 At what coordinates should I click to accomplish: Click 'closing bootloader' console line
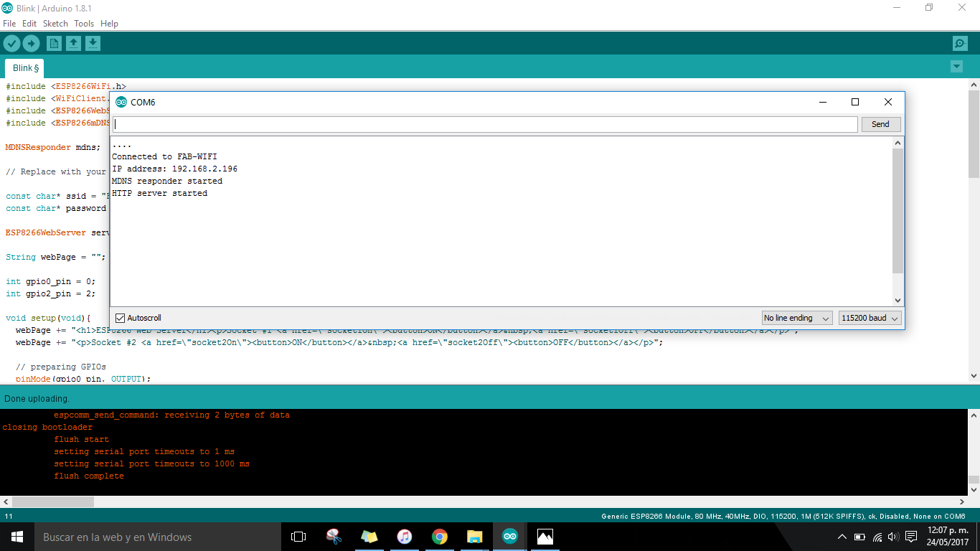(x=47, y=428)
